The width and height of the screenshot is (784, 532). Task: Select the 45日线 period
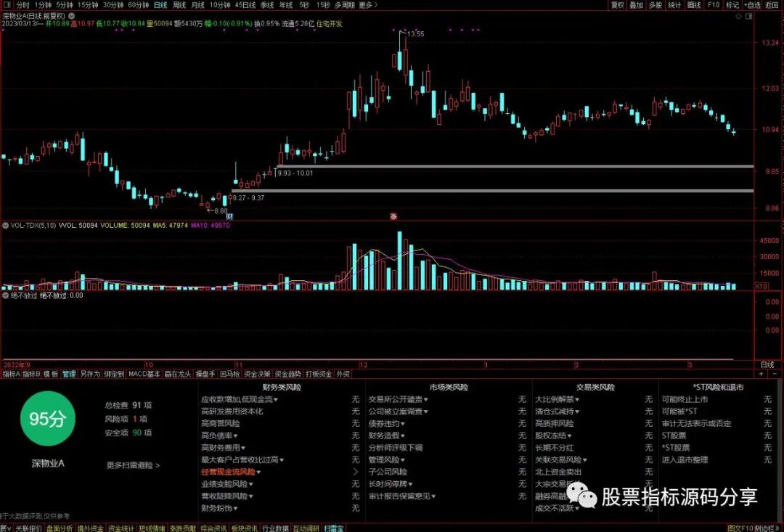pyautogui.click(x=245, y=5)
